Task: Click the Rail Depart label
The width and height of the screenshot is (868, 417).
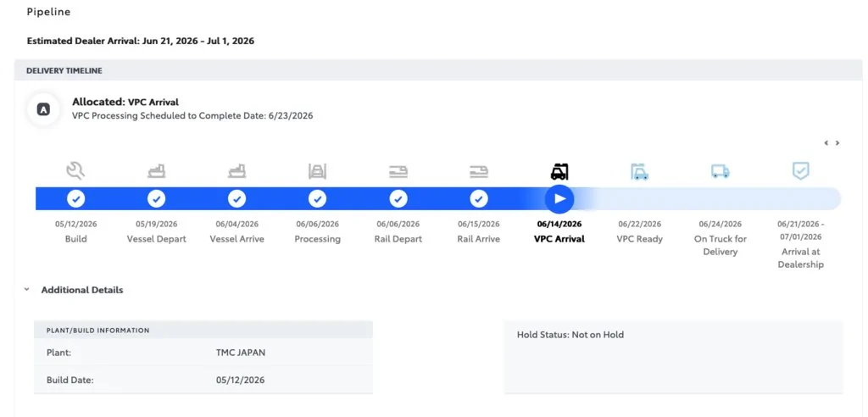Action: point(398,239)
